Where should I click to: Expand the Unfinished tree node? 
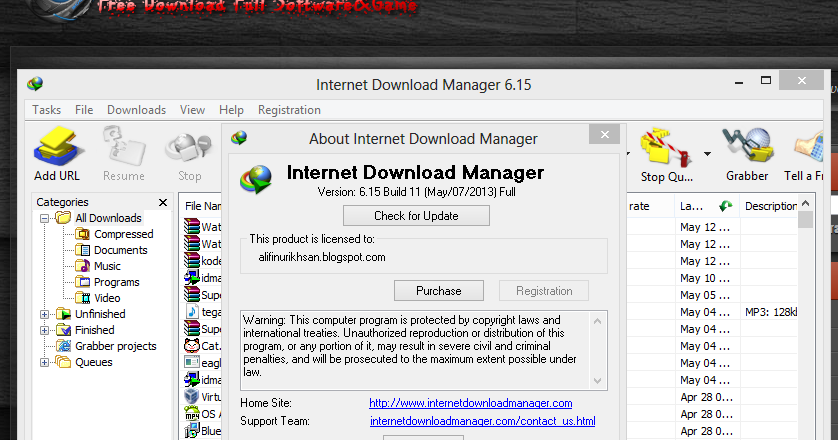coord(44,314)
